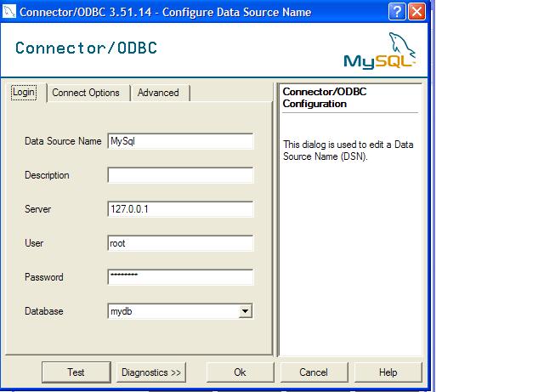Screen dimensions: 544x392
Task: Click the User field containing root
Action: 180,243
